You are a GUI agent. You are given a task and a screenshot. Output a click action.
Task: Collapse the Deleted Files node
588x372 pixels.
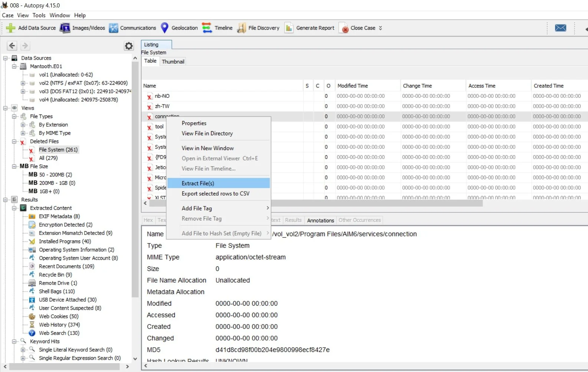pyautogui.click(x=14, y=142)
